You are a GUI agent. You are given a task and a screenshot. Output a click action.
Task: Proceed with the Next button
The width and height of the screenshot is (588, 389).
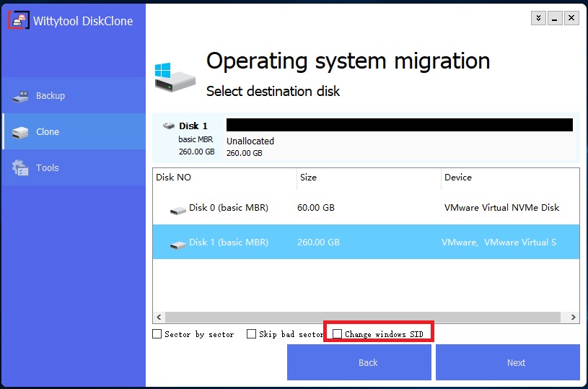(x=508, y=362)
